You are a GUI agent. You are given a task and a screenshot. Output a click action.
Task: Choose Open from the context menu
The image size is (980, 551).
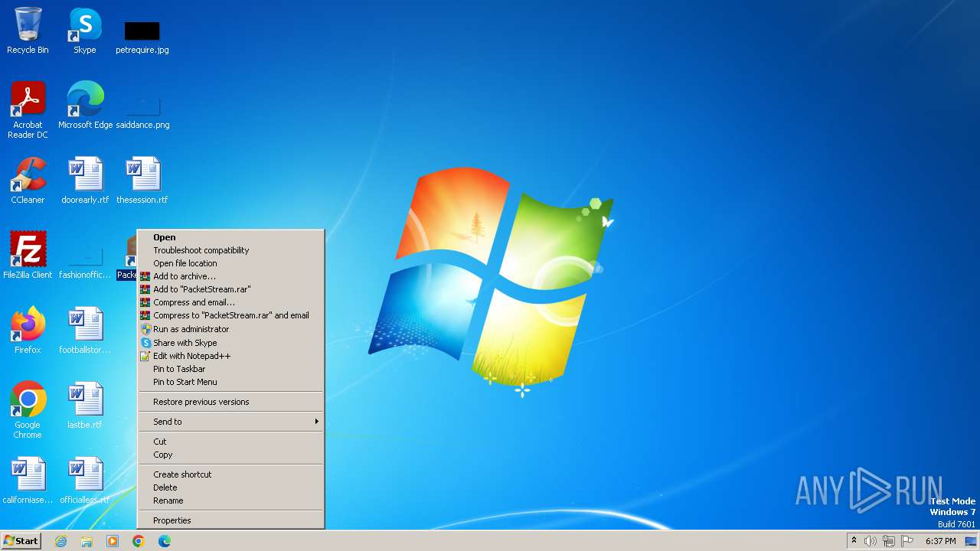pos(230,237)
